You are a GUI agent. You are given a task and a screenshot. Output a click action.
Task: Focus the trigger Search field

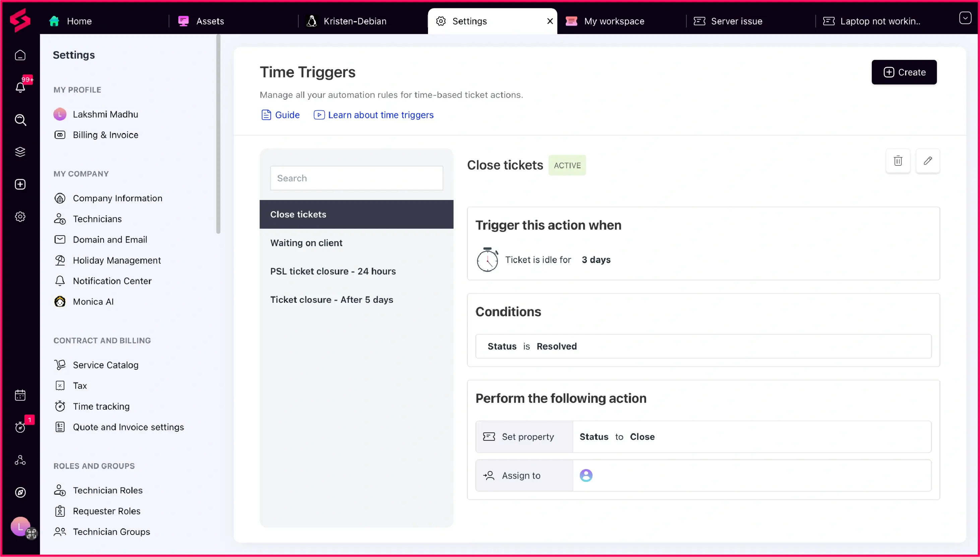pyautogui.click(x=356, y=178)
